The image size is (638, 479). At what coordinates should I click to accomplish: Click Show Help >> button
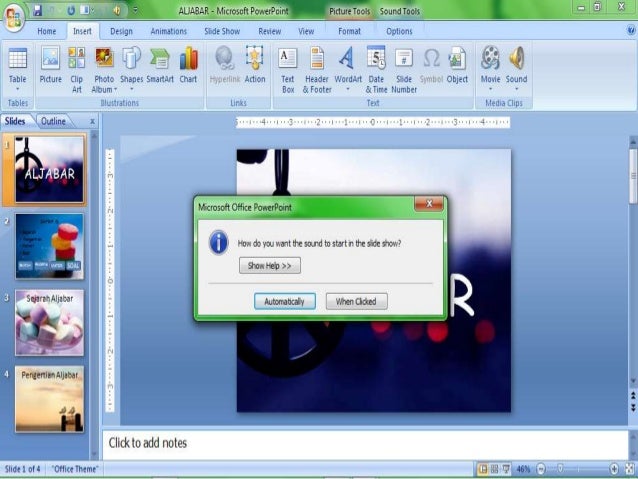pyautogui.click(x=270, y=265)
